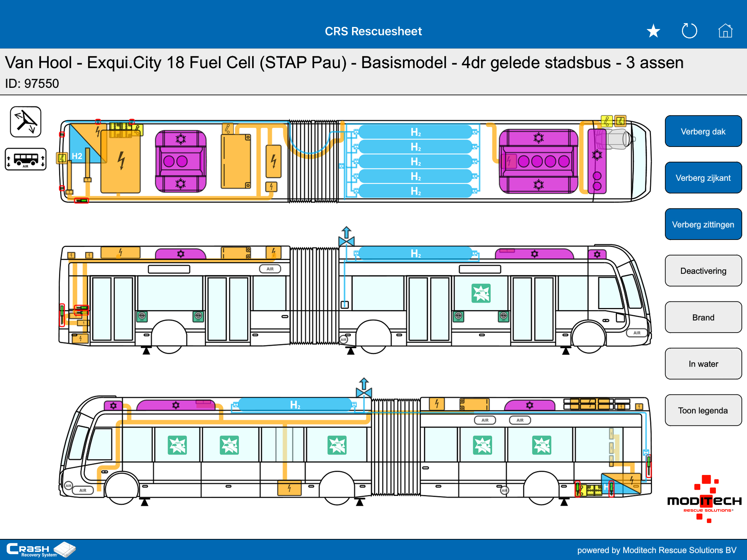Tap the CRS Rescuesheet title
The image size is (747, 560).
tap(373, 31)
